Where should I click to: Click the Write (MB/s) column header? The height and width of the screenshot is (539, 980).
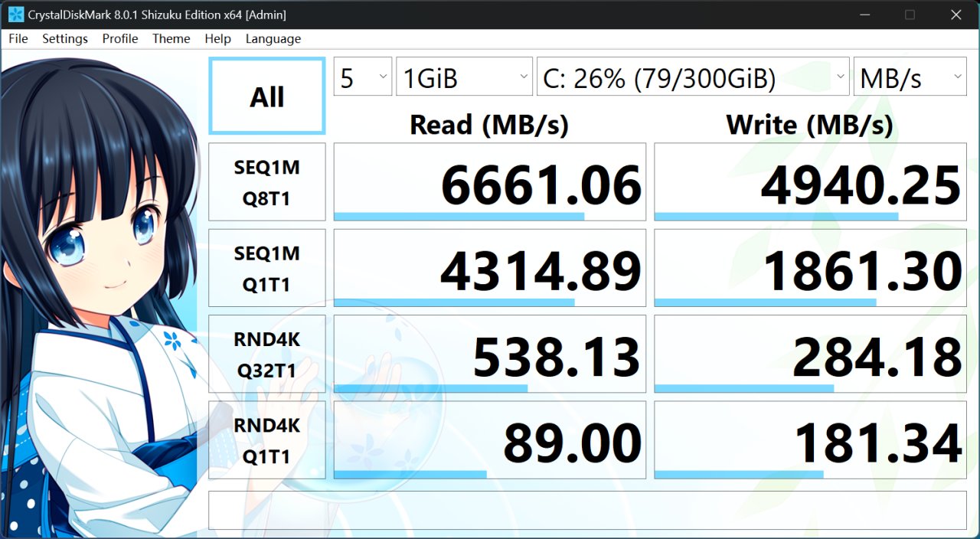pyautogui.click(x=810, y=124)
